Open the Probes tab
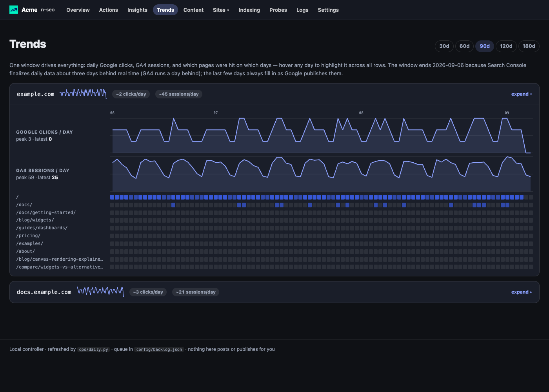 (x=278, y=10)
